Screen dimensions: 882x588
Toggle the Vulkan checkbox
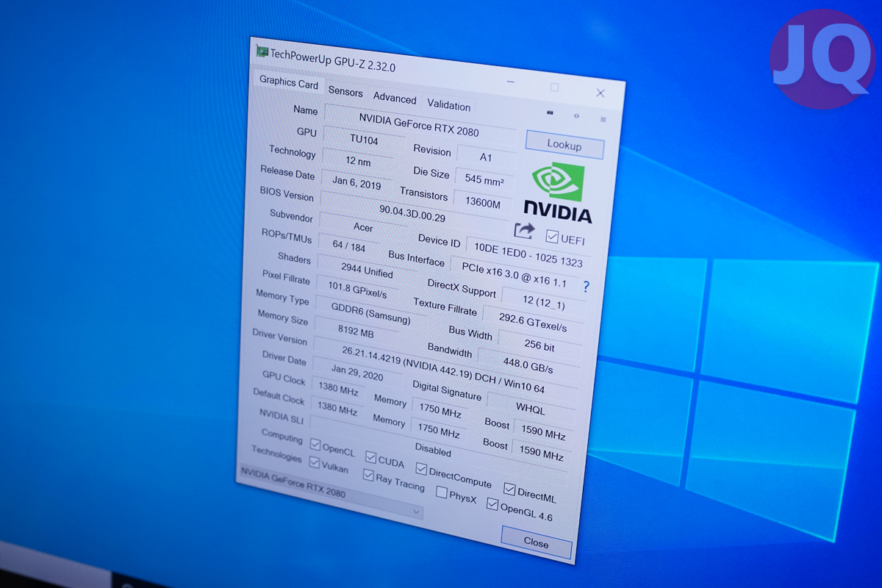314,462
